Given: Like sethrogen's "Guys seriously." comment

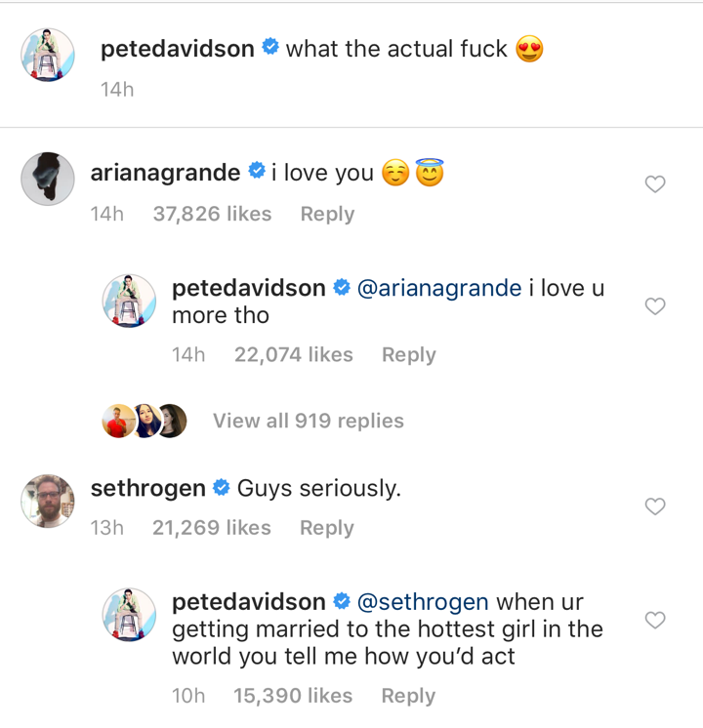Looking at the screenshot, I should 655,506.
